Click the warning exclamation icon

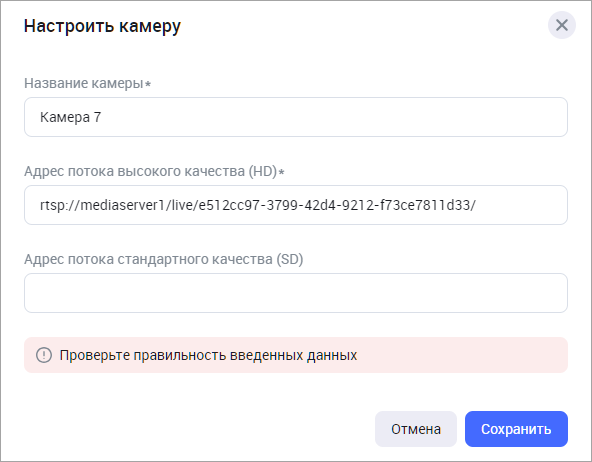(x=44, y=355)
